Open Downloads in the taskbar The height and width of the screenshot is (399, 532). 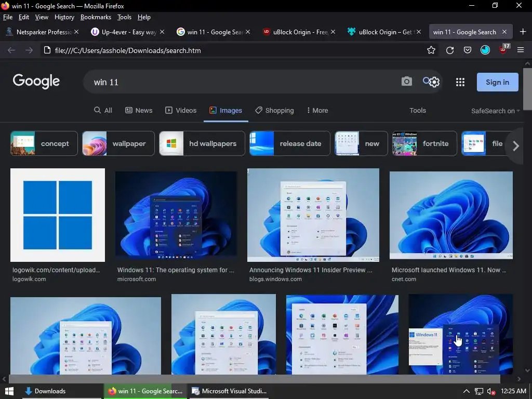62,391
